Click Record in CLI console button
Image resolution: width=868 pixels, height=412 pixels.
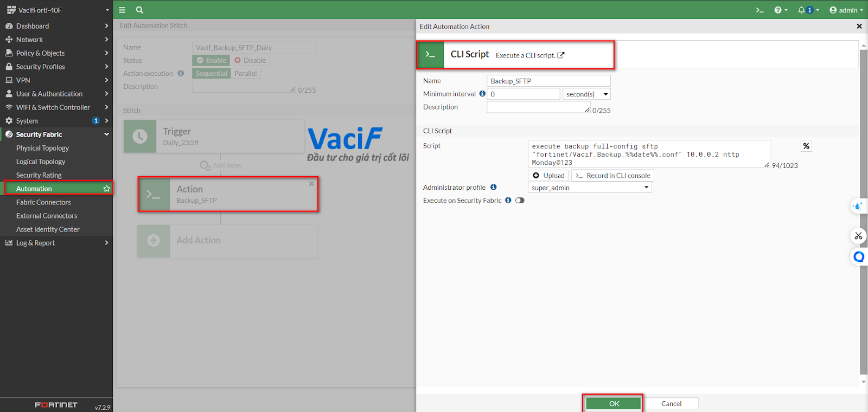(613, 176)
